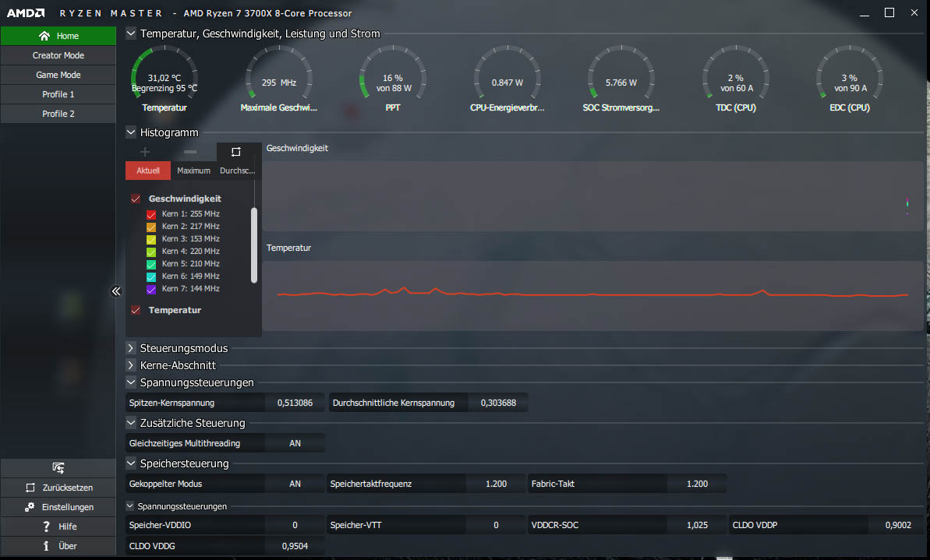The image size is (930, 560).
Task: Click the histogram minus zoom-out icon
Action: point(189,152)
